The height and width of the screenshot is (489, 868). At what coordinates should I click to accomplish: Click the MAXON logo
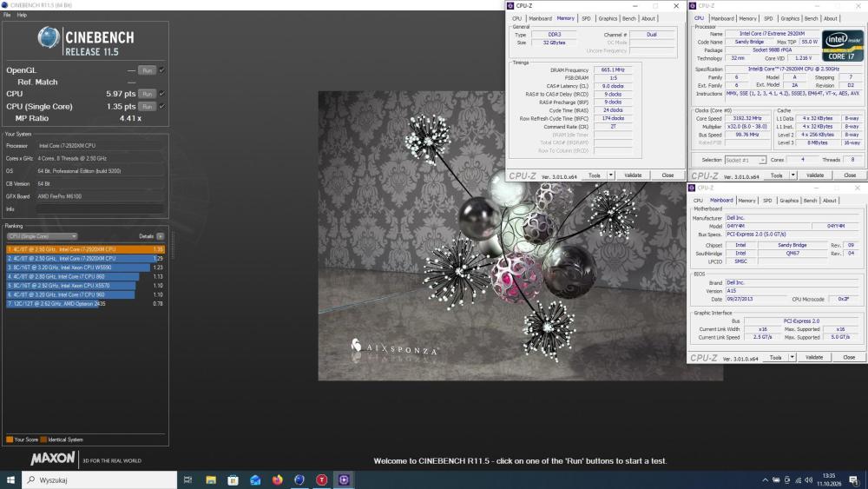(x=53, y=459)
